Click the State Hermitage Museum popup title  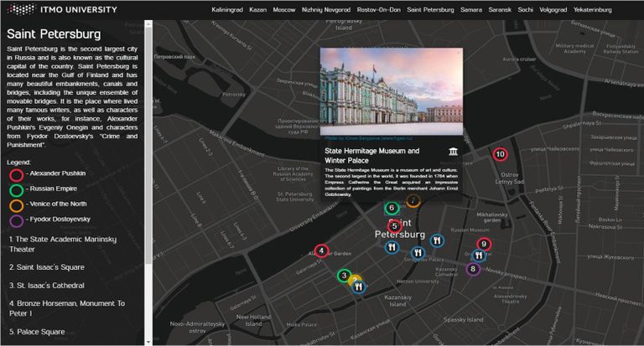point(372,156)
